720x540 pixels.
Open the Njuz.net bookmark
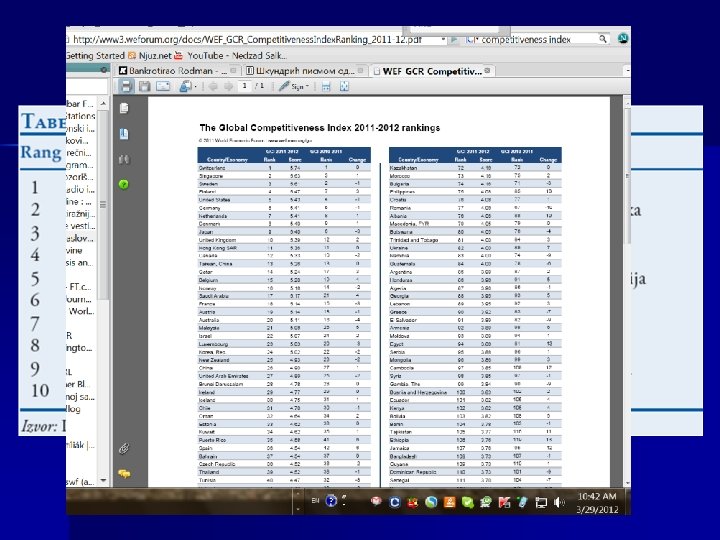(x=149, y=56)
